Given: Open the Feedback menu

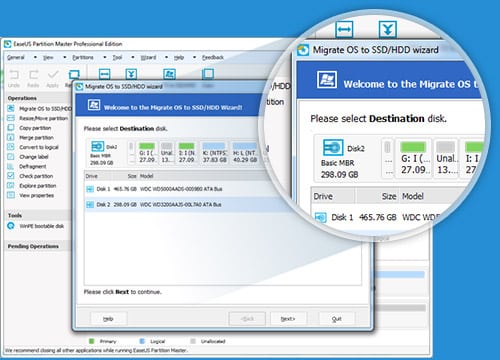Looking at the screenshot, I should [213, 57].
